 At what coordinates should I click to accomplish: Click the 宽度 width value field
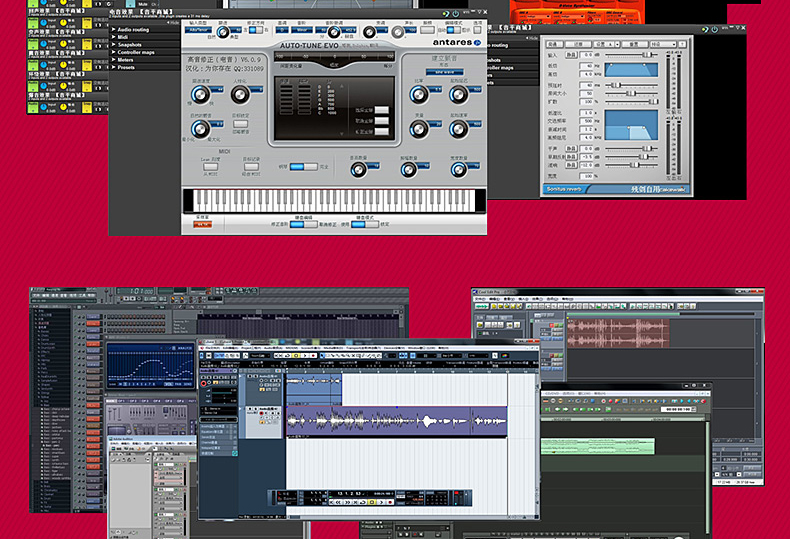[x=586, y=176]
